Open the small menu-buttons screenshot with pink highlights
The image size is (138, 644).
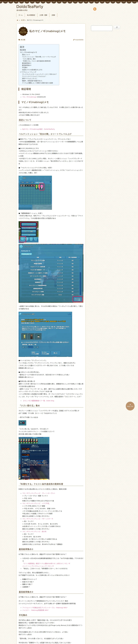coord(29,232)
